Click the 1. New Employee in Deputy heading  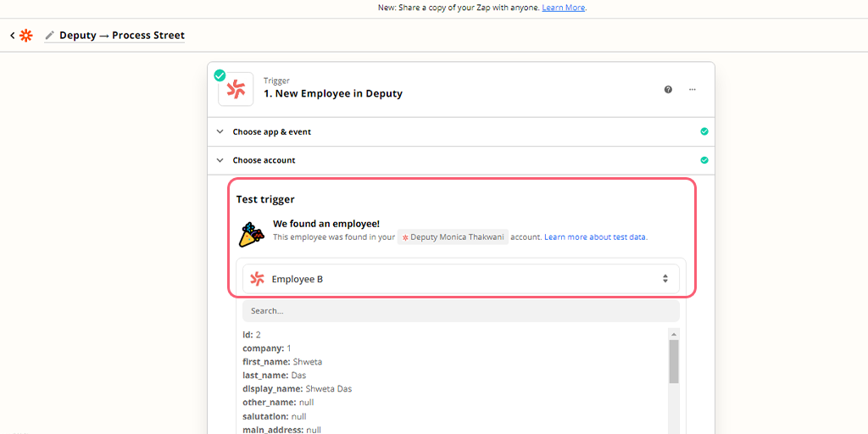(333, 94)
